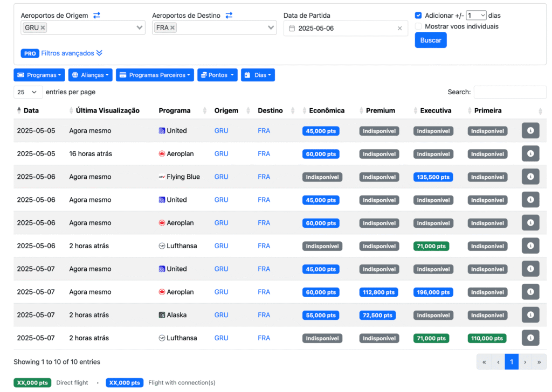
Task: Open info for Aeroplan 2025-05-07 row
Action: (530, 292)
